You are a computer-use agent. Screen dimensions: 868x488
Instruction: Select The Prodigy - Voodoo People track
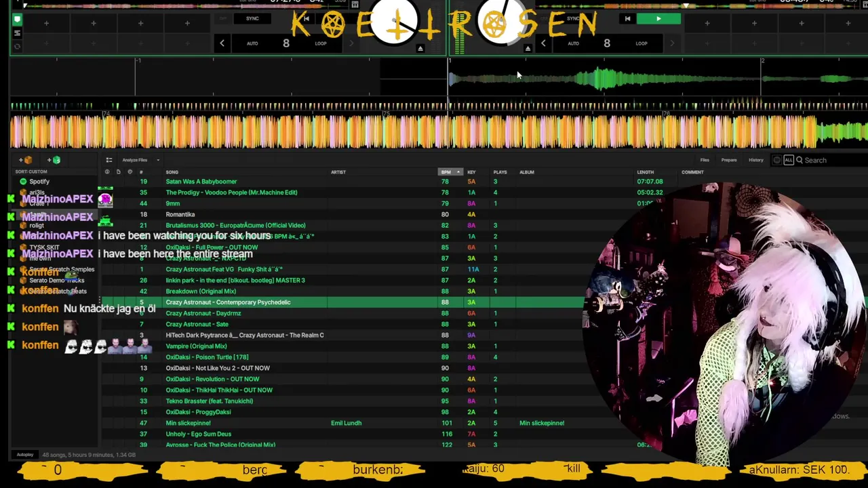231,192
